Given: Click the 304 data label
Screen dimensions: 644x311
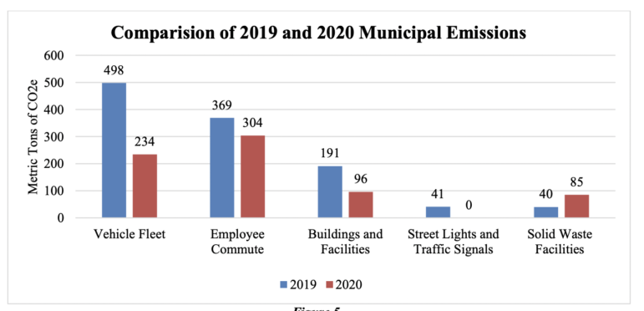Looking at the screenshot, I should click(252, 124).
